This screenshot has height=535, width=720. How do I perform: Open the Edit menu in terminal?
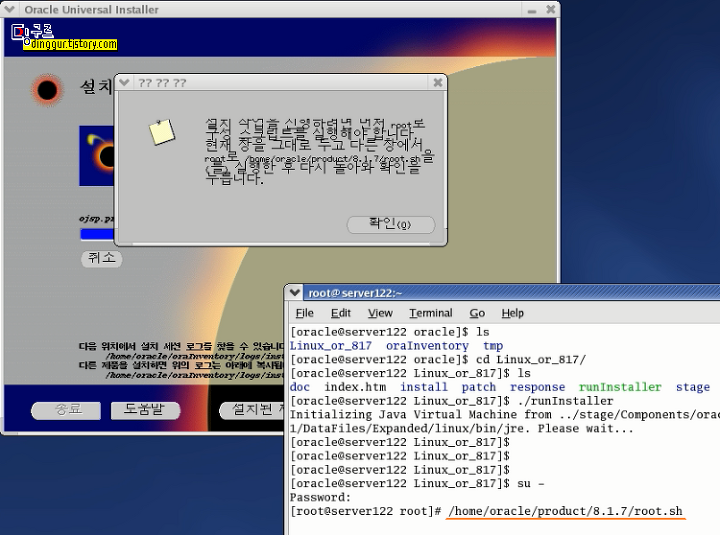(341, 313)
